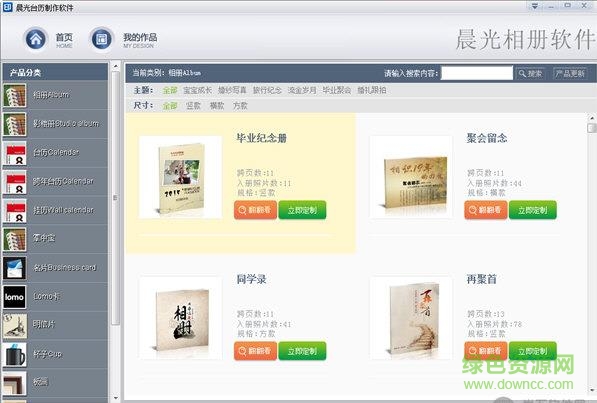Open the 同学录 album thumbnail
Image resolution: width=597 pixels, height=403 pixels.
pyautogui.click(x=180, y=318)
